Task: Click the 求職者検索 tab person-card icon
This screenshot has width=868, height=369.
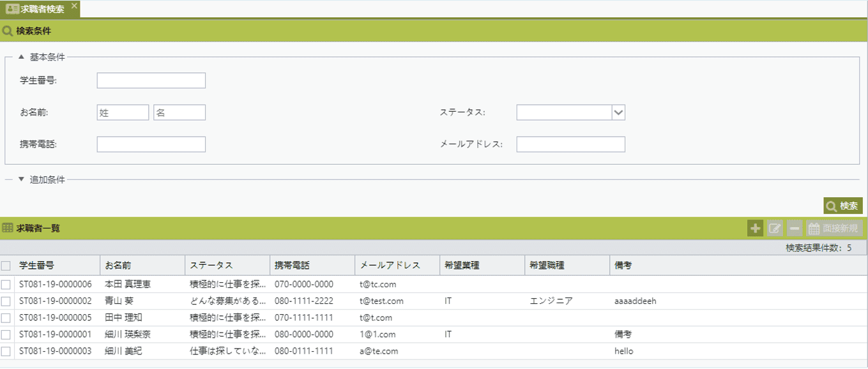Action: [11, 9]
